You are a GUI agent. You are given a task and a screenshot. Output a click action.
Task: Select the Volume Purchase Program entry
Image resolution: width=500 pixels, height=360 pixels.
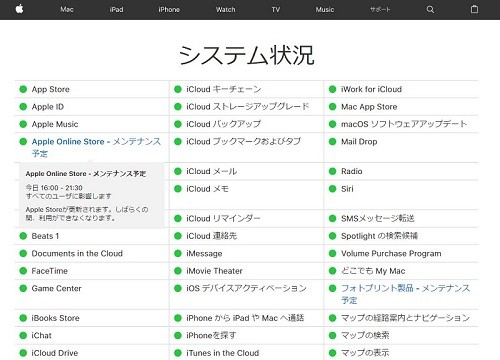(391, 253)
